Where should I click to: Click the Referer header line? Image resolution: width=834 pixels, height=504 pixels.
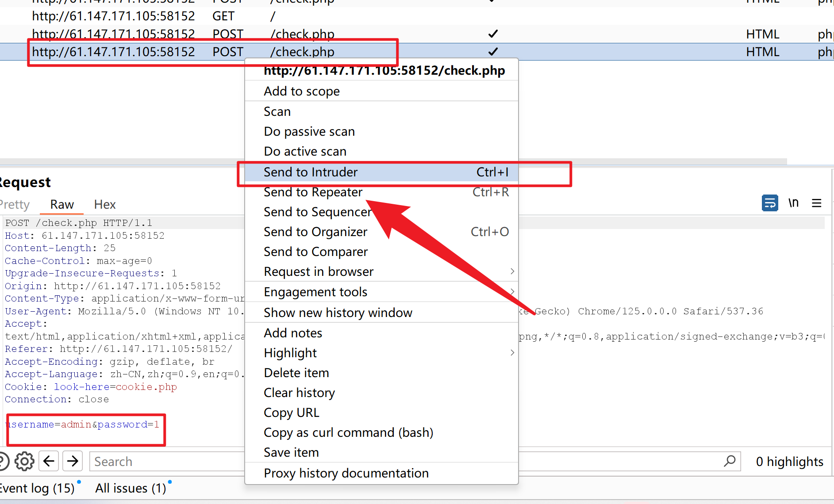[x=119, y=349]
